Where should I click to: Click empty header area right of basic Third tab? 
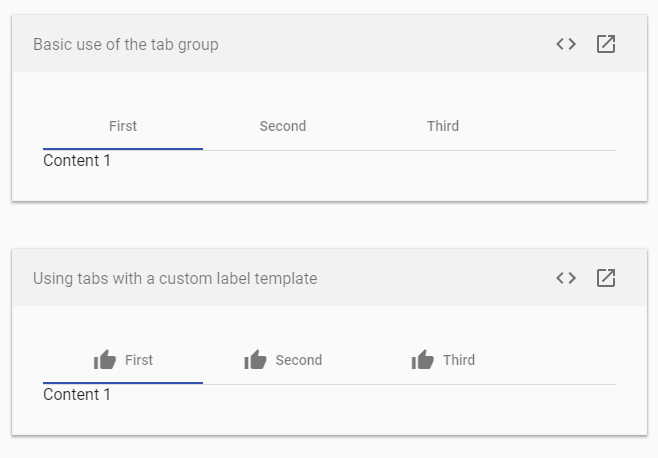point(569,126)
